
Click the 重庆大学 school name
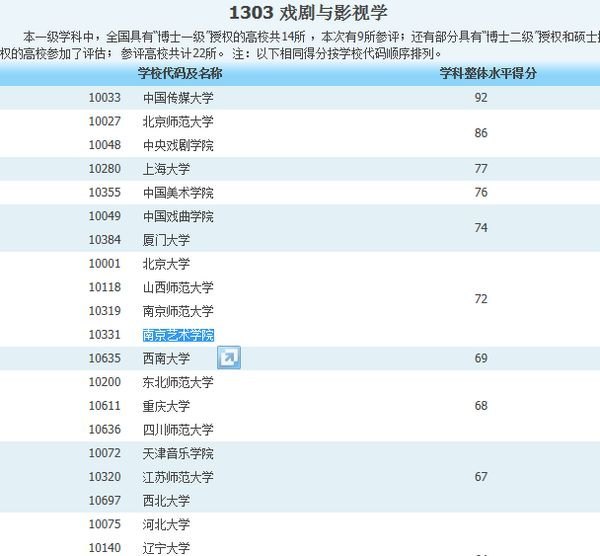(166, 406)
